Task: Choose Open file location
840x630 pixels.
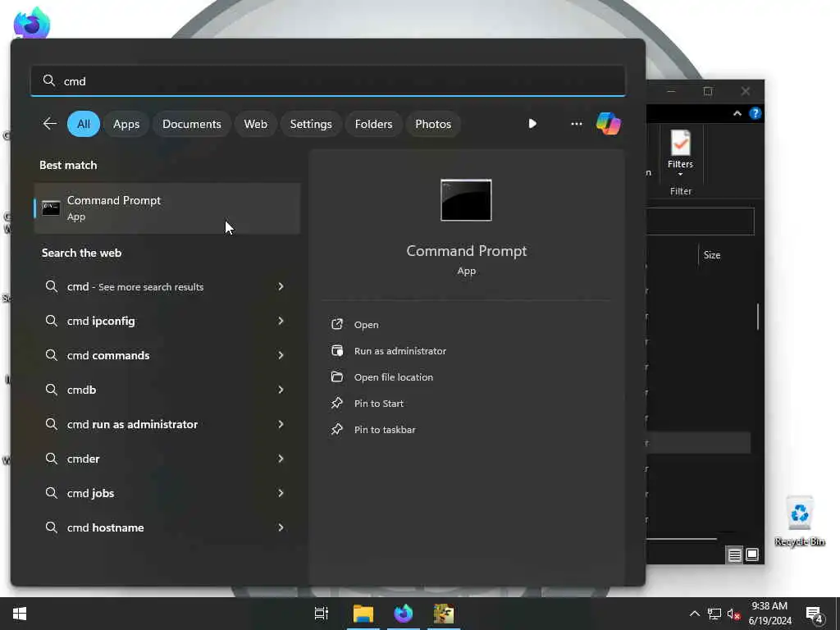Action: pos(394,377)
